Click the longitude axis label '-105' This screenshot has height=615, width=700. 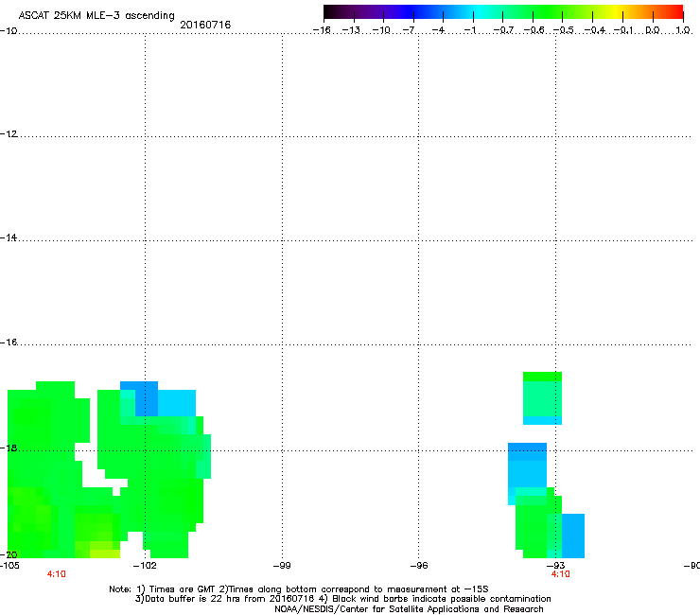coord(9,566)
